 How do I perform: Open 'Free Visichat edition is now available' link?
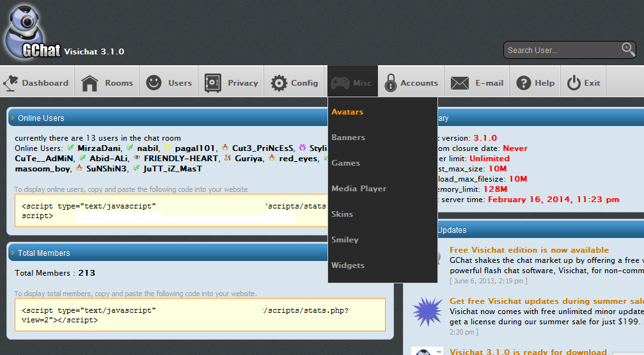point(529,250)
